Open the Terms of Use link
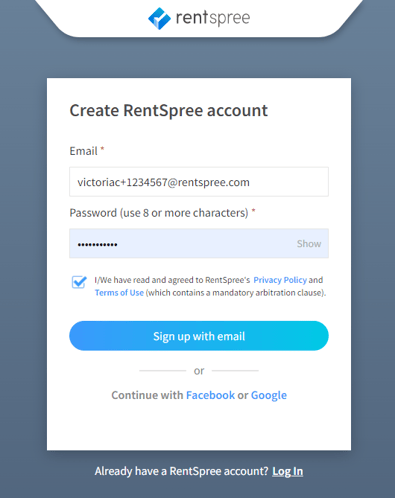Image resolution: width=395 pixels, height=498 pixels. [x=119, y=293]
